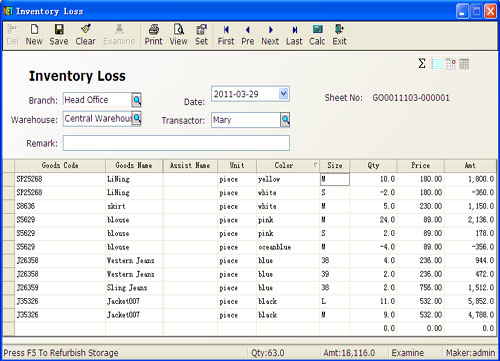Click the Sheet No value GO0011103-000001
Image resolution: width=500 pixels, height=361 pixels.
pyautogui.click(x=411, y=98)
